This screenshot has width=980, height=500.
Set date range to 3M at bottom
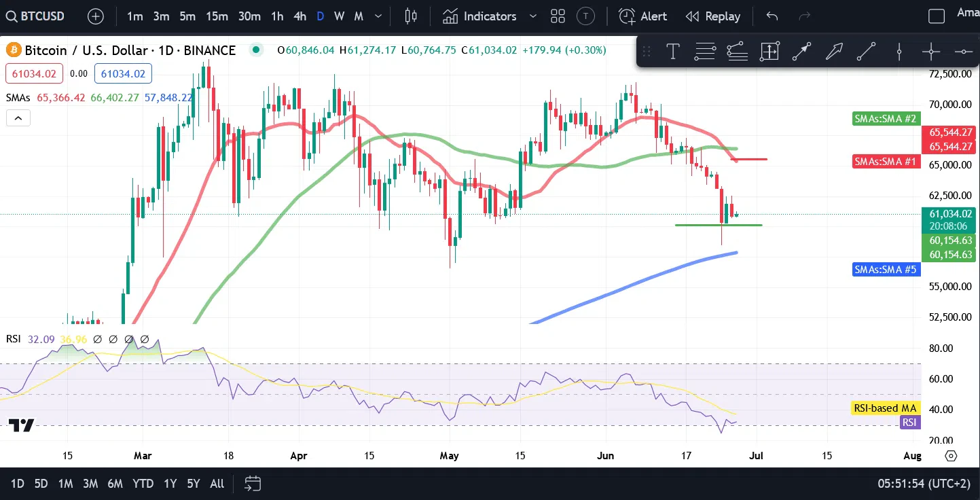point(90,484)
